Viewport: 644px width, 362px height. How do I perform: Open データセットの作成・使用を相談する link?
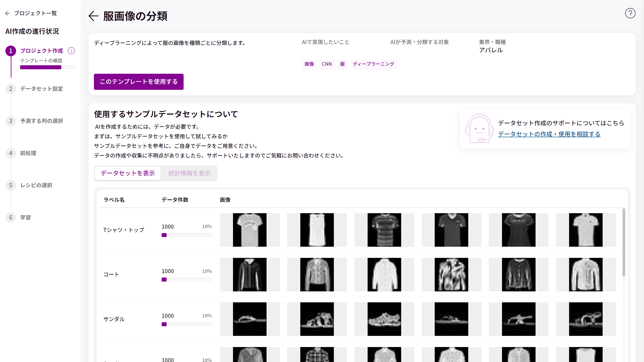pyautogui.click(x=549, y=134)
